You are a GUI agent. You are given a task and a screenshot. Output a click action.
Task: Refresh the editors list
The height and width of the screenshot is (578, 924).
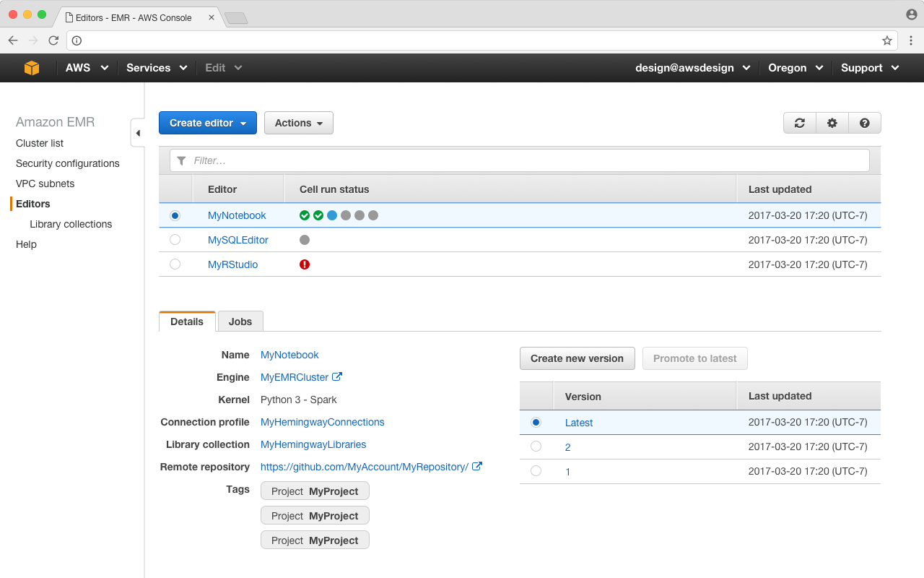(800, 123)
